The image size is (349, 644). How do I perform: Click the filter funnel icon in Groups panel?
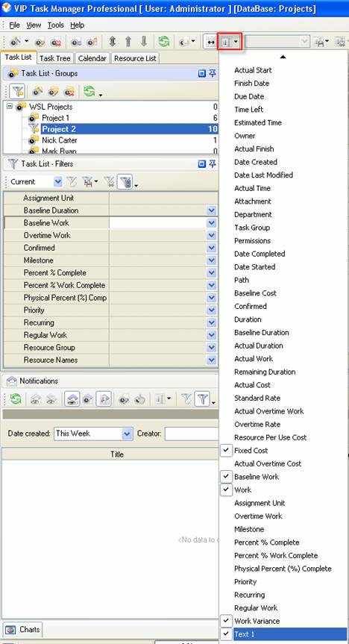[17, 92]
